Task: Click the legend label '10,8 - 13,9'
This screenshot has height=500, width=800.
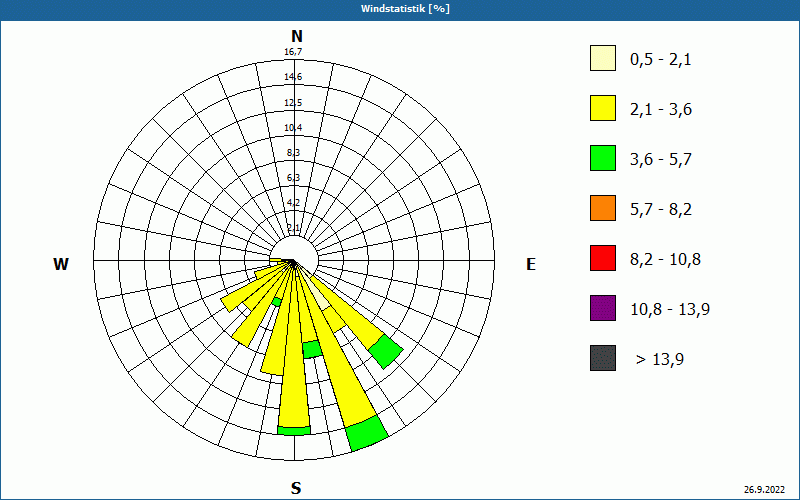Action: click(670, 310)
